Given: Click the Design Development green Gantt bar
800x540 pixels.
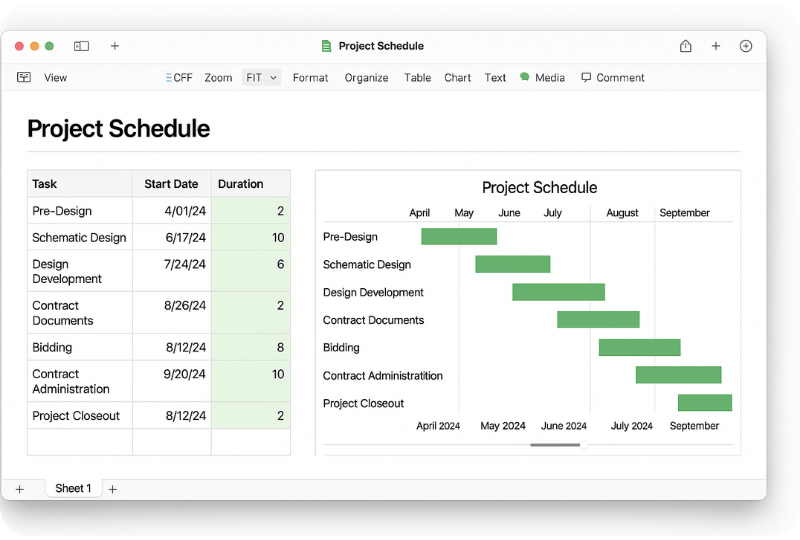Looking at the screenshot, I should (x=559, y=292).
